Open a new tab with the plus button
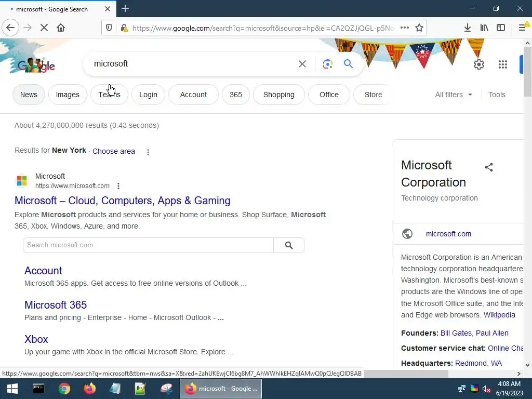 pyautogui.click(x=125, y=8)
